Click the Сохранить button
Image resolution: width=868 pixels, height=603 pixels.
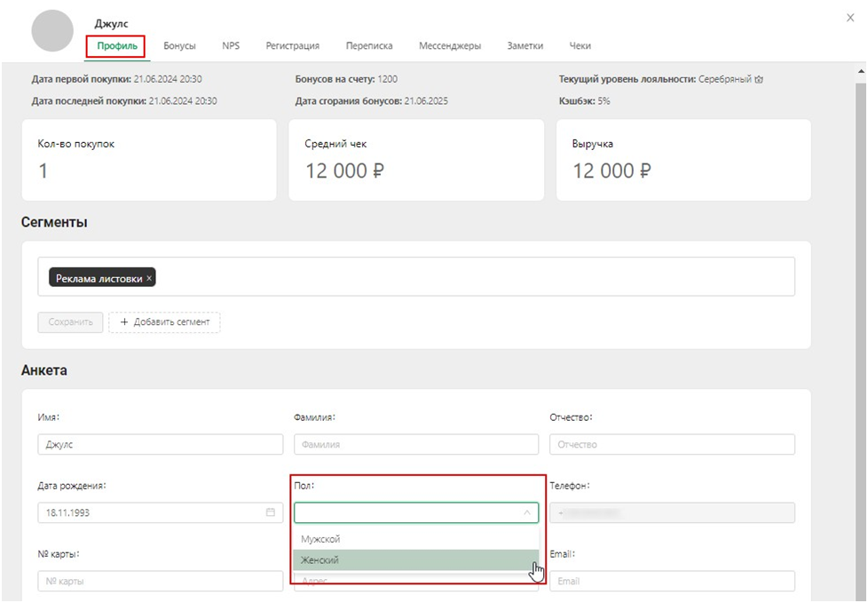tap(70, 321)
